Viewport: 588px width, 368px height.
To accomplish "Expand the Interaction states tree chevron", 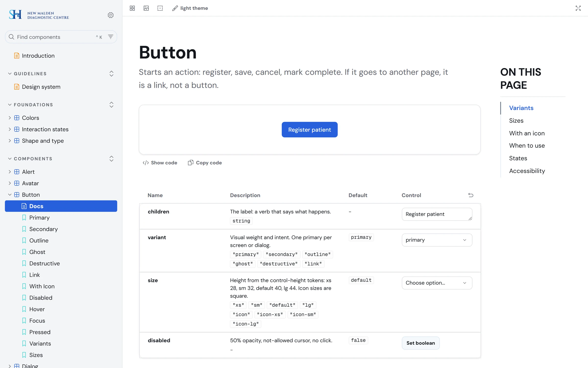I will click(x=10, y=129).
